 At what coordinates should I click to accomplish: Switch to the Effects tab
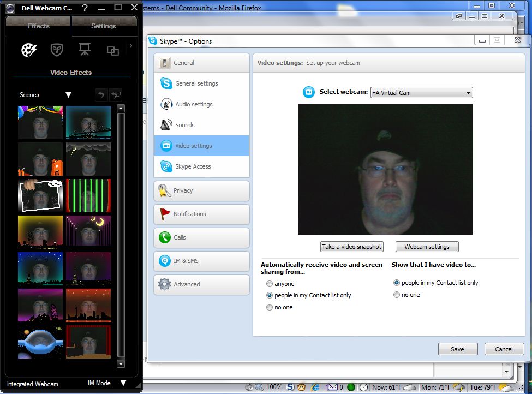click(39, 26)
